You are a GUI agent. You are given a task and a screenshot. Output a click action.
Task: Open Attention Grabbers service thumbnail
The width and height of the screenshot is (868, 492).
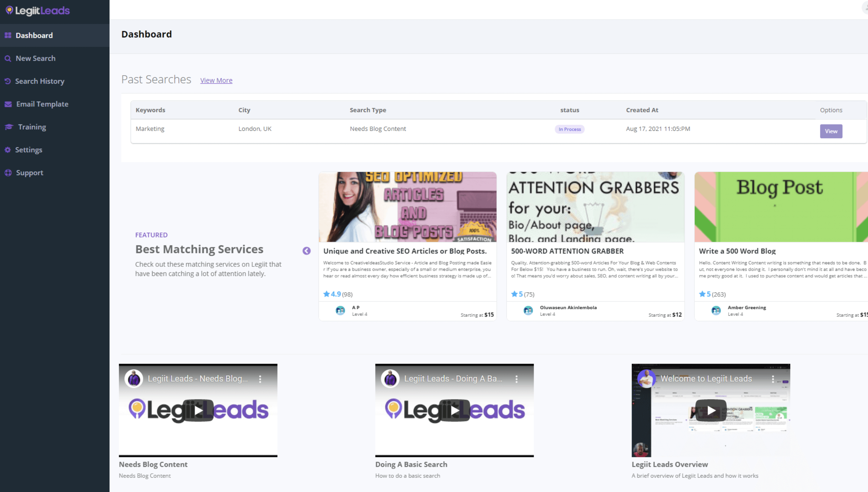point(595,207)
